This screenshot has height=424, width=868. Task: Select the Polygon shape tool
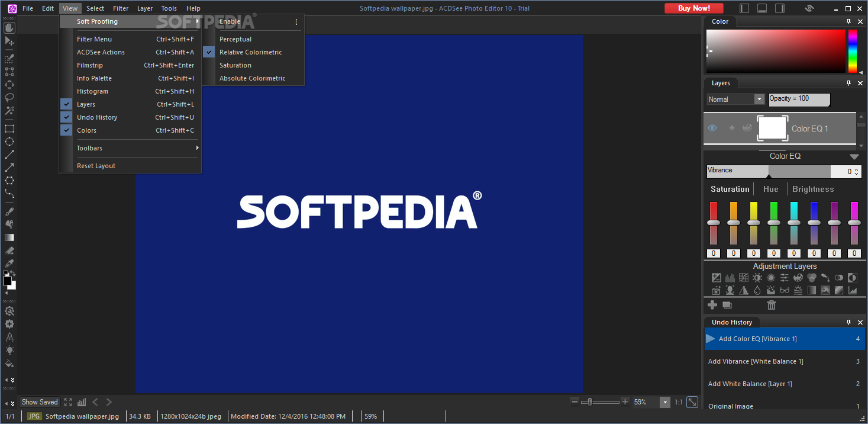9,181
